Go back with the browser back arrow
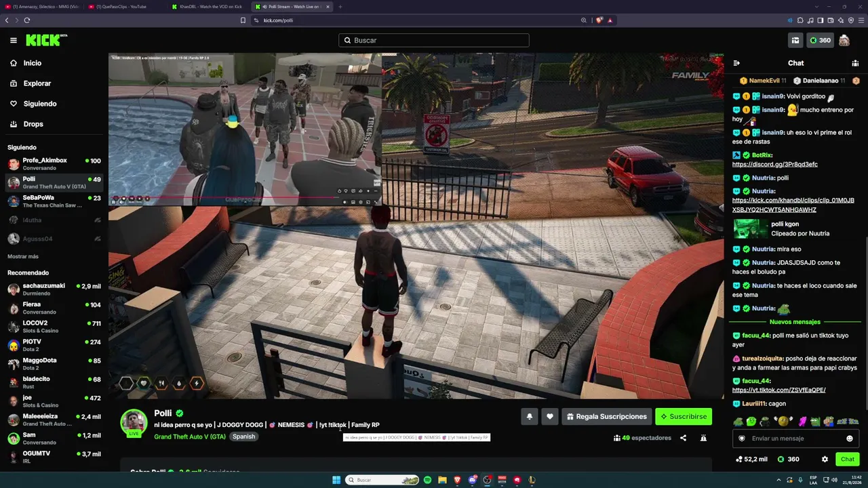This screenshot has height=488, width=868. 7,20
